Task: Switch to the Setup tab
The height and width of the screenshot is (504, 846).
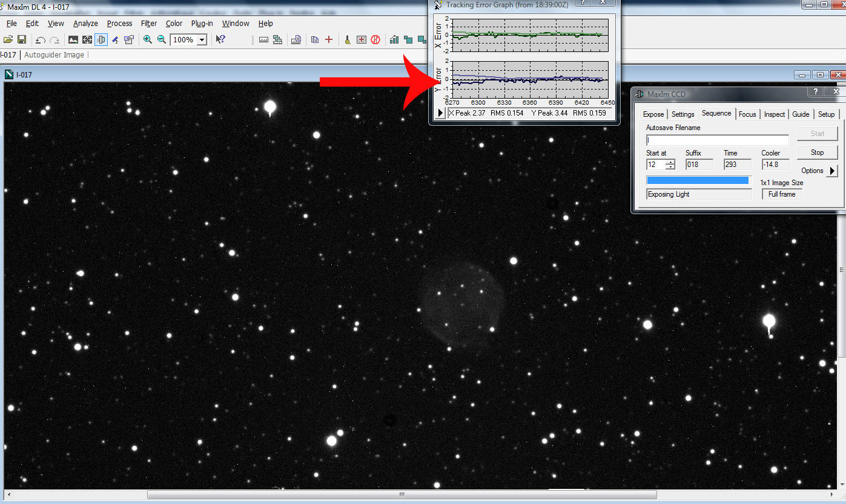Action: pyautogui.click(x=827, y=114)
